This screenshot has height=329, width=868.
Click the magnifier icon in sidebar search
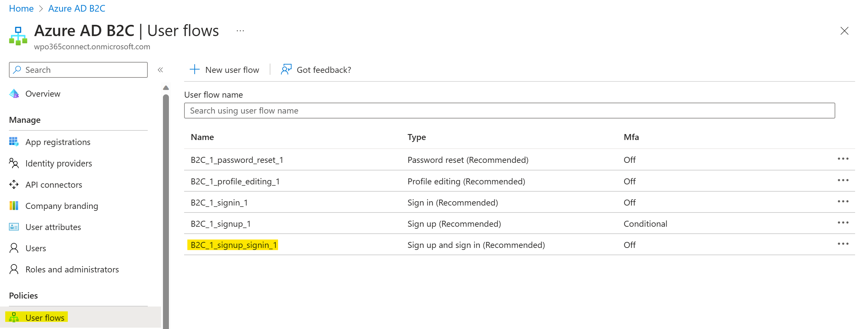[17, 70]
